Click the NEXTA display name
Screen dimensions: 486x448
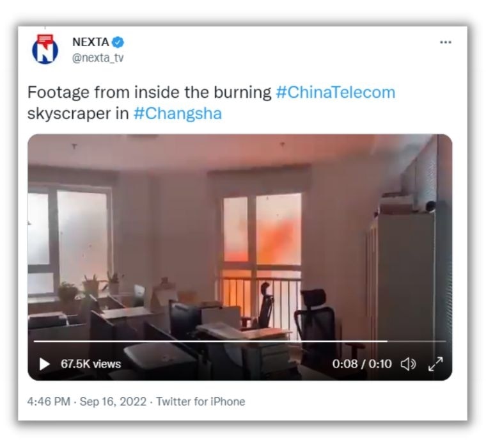[91, 42]
